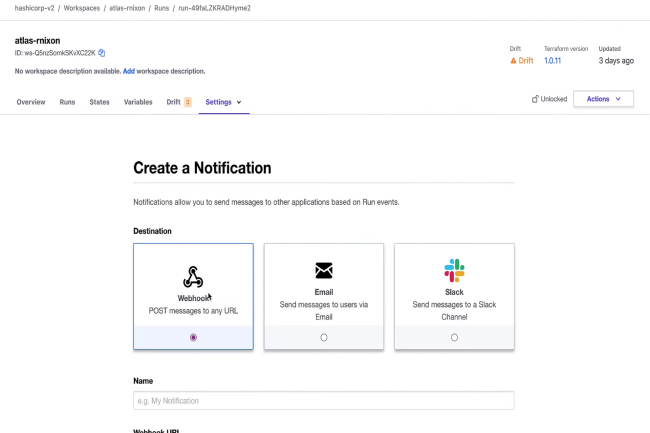Click 'Send messages to a Slack Channel' text
This screenshot has width=650, height=433.
click(454, 311)
